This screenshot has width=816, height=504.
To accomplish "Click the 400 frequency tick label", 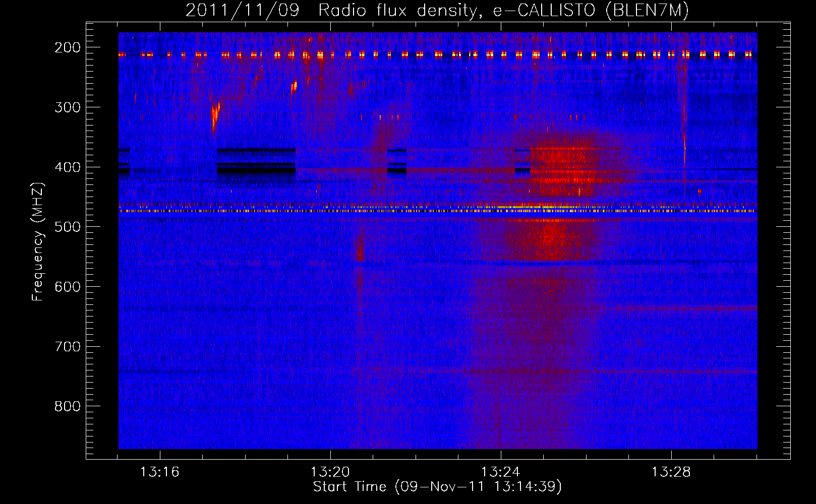I will click(68, 167).
